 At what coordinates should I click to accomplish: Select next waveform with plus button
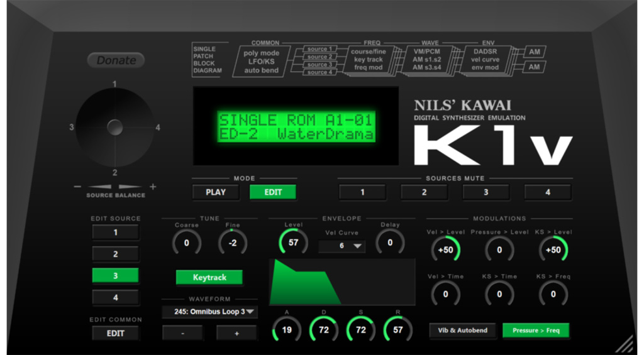(x=236, y=333)
